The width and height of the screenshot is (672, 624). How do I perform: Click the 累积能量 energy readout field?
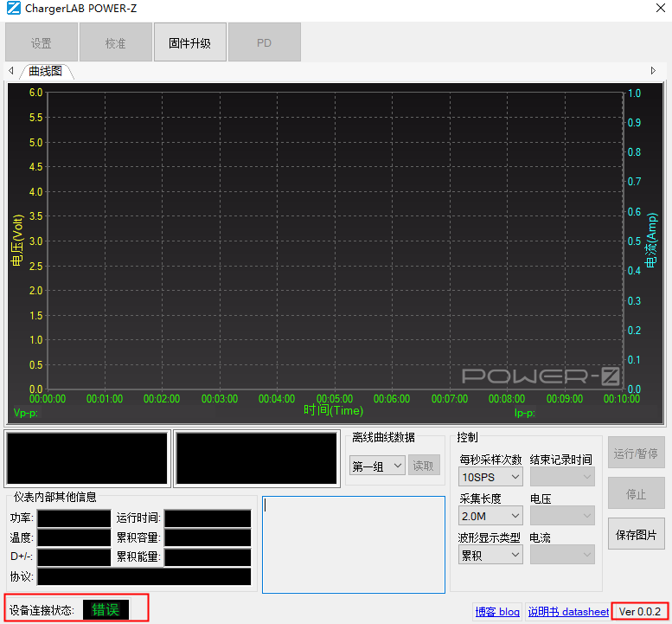[x=208, y=556]
